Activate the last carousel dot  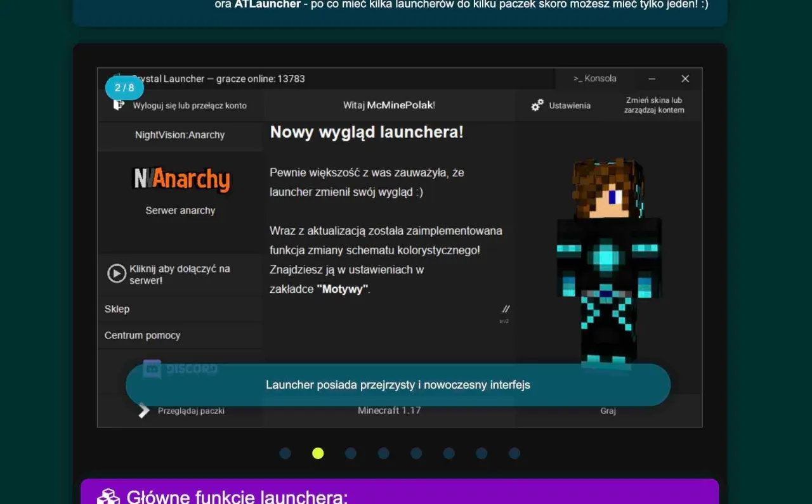coord(514,453)
